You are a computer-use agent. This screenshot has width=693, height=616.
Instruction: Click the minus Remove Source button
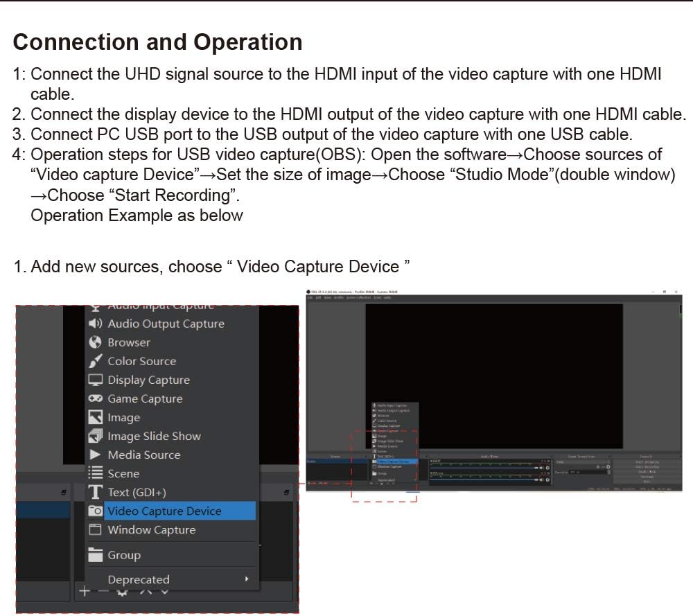[103, 591]
